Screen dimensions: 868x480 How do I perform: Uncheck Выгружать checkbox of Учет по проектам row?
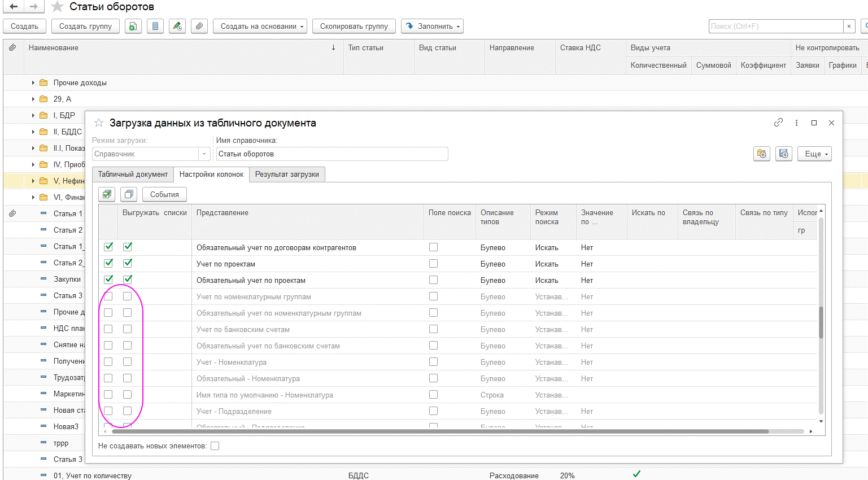128,263
